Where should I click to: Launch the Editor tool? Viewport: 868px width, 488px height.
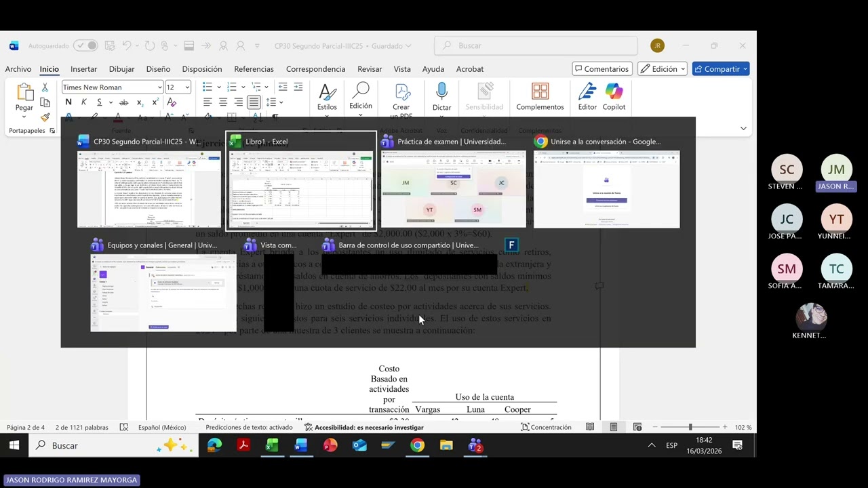[x=587, y=97]
